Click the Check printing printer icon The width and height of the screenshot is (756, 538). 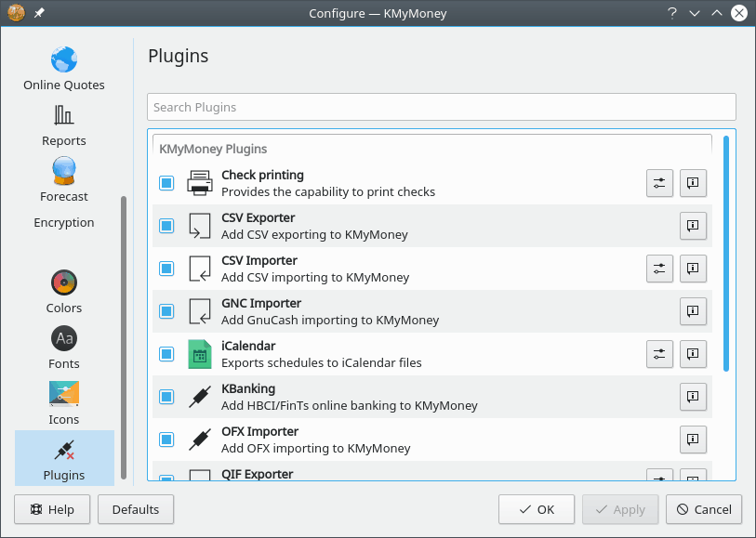[200, 183]
